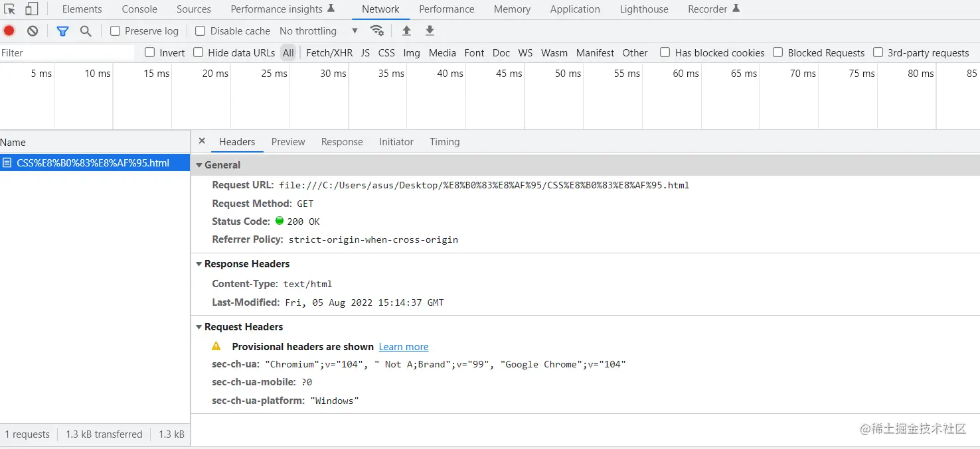Enable Preserve log checkbox
The width and height of the screenshot is (980, 449).
click(116, 31)
